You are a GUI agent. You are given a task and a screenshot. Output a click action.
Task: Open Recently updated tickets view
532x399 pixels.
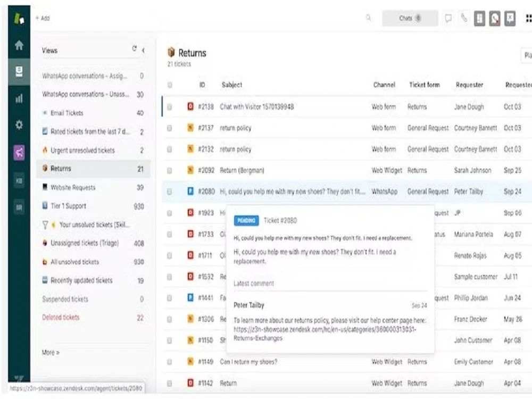(93, 280)
